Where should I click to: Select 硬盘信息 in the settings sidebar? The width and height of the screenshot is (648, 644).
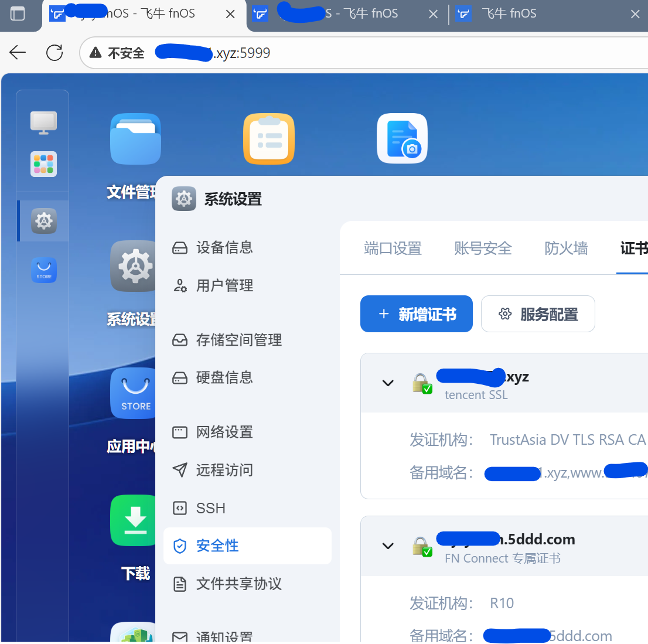point(247,377)
